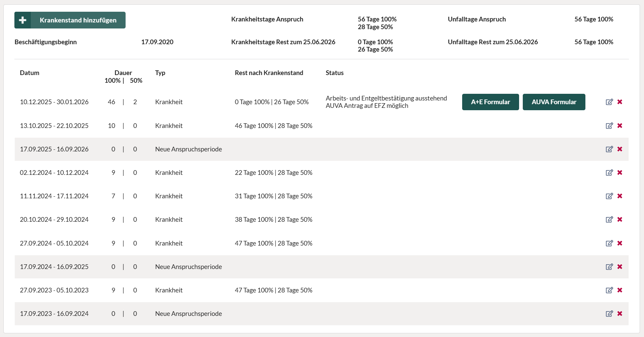Delete the 17.09.2025 - 16.09.2026 Anspruchsperiode

pyautogui.click(x=620, y=149)
